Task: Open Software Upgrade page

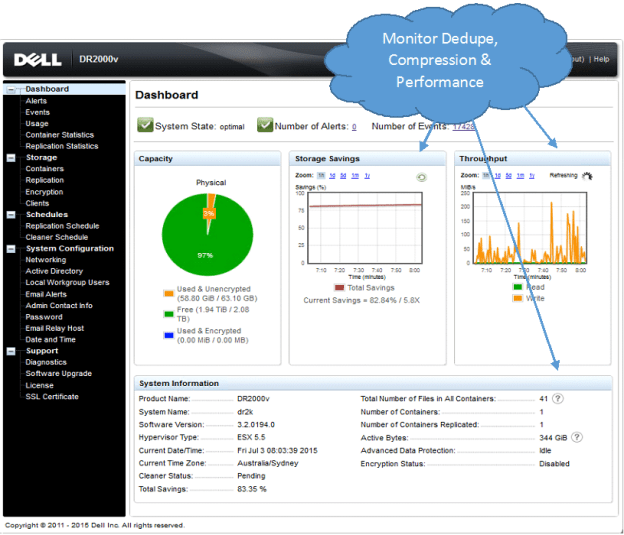Action: click(58, 374)
